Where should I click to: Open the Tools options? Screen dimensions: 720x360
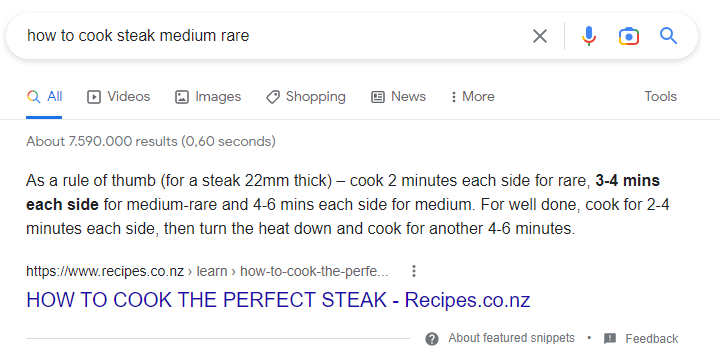(x=660, y=96)
